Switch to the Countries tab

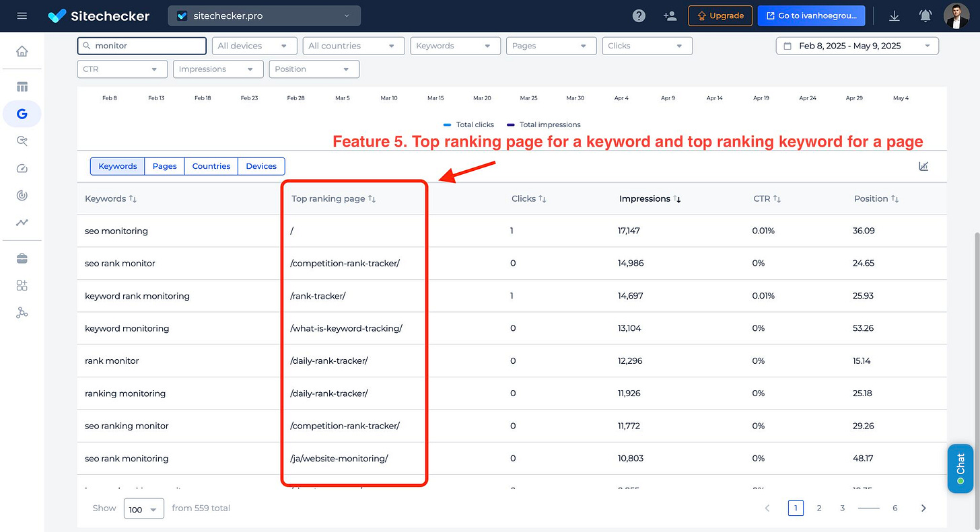click(211, 166)
